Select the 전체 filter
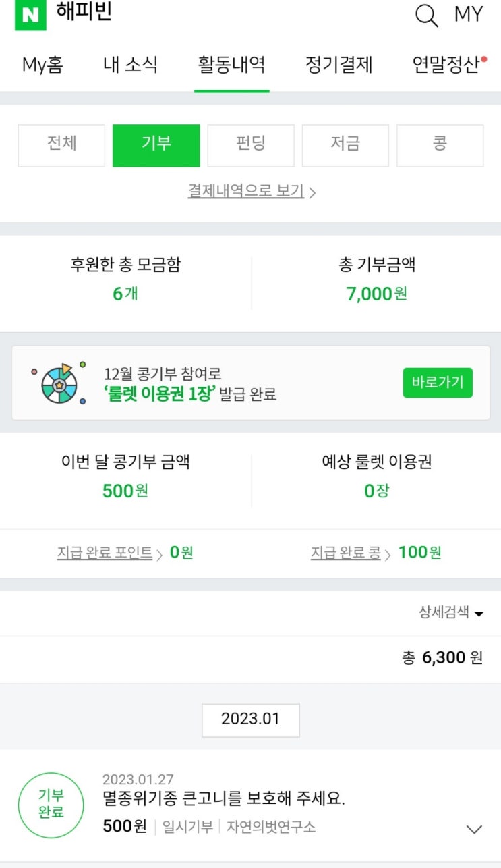The width and height of the screenshot is (501, 868). click(61, 145)
